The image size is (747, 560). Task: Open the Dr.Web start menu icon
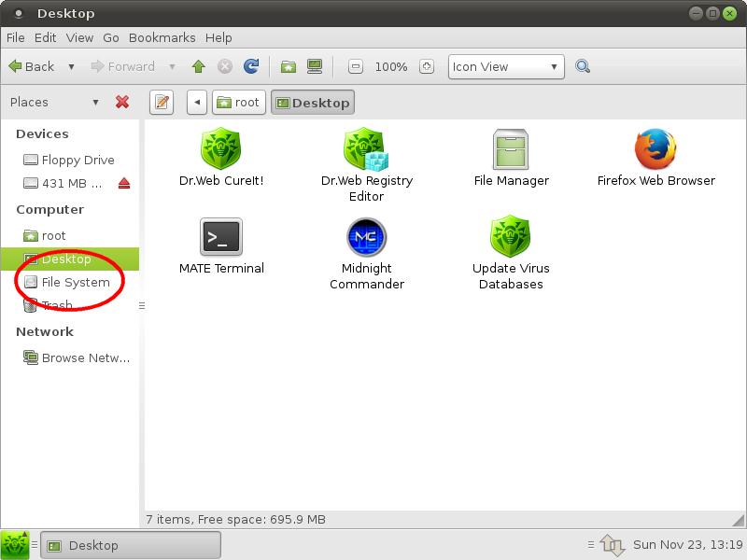15,545
